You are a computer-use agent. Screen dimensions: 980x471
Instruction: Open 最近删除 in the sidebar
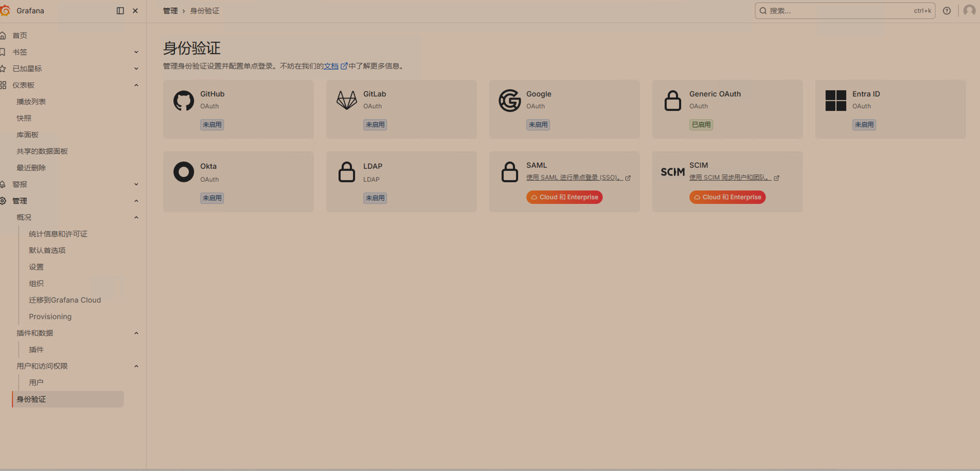[x=31, y=168]
